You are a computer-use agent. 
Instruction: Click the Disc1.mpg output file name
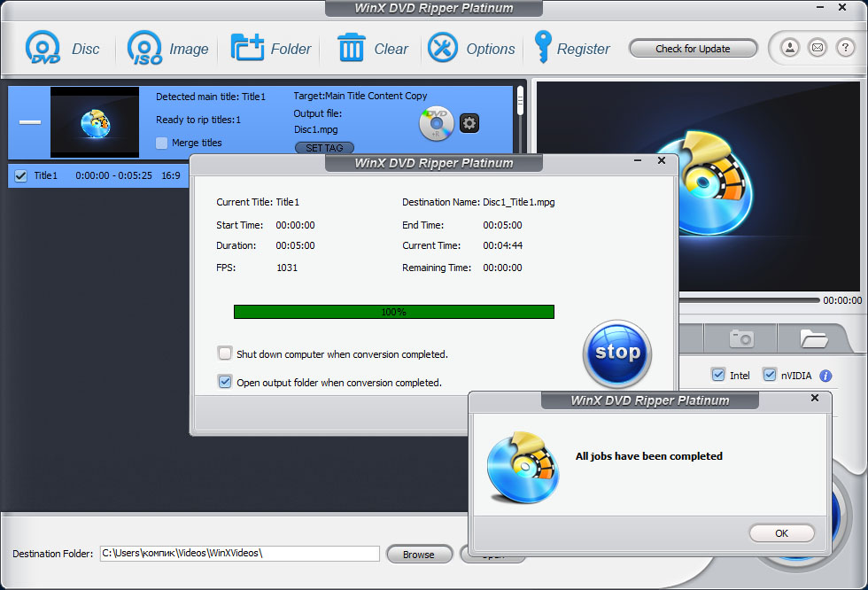(315, 129)
